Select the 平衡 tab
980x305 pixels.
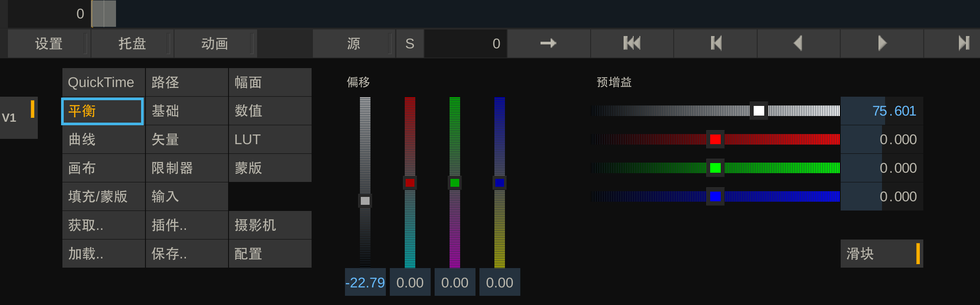103,111
